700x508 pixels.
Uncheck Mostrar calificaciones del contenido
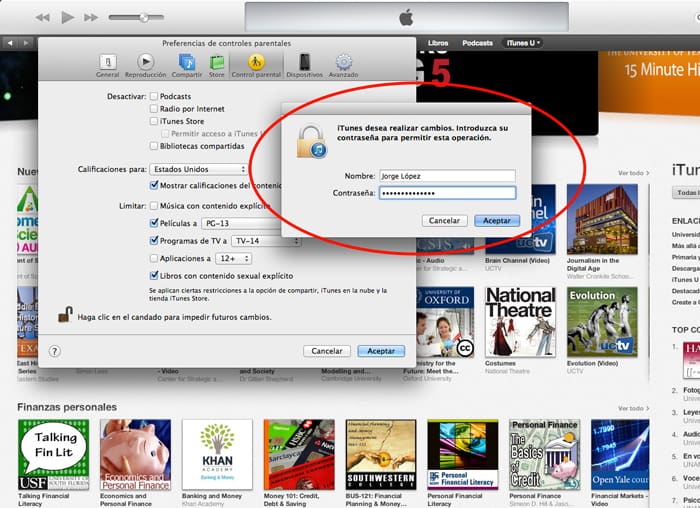[x=154, y=185]
